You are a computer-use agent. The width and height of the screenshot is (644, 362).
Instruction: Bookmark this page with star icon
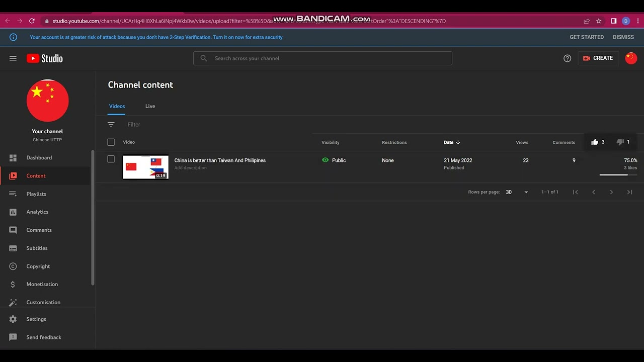(599, 21)
